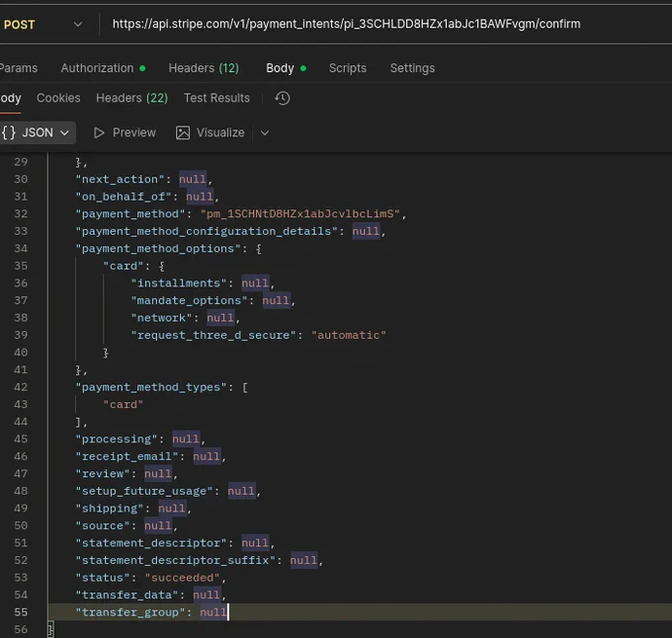
Task: Click the "network" key on line 38
Action: [x=161, y=318]
